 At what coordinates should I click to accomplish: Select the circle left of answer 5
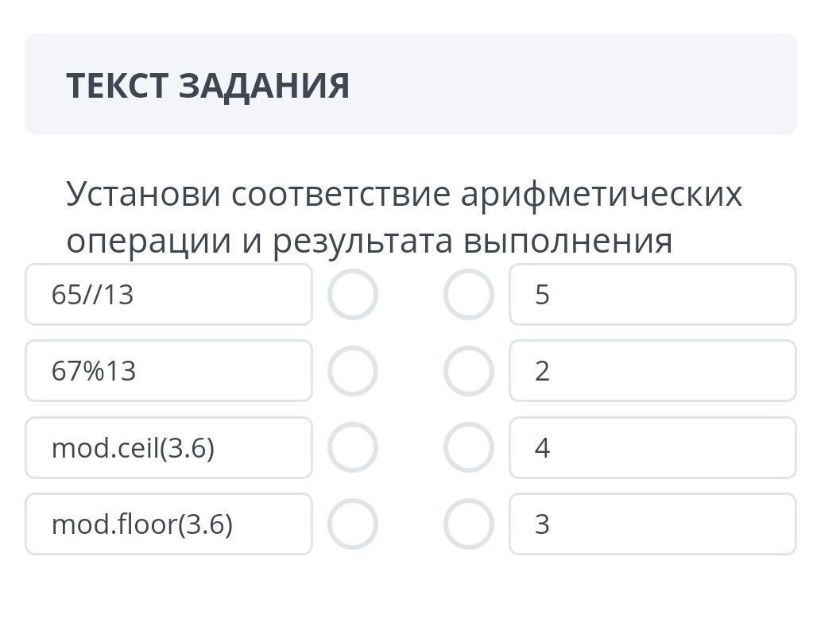[469, 295]
